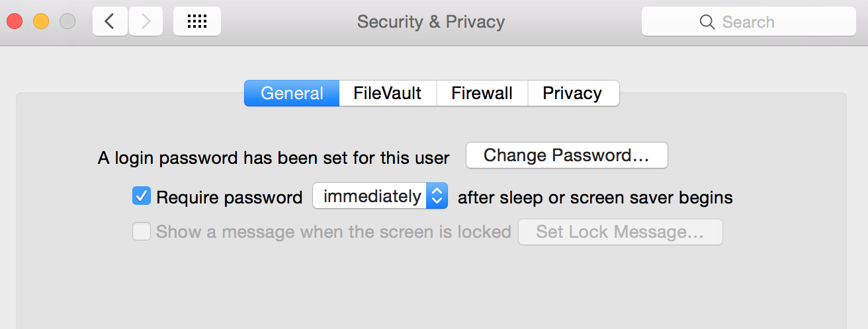Select the General tab
Screen dimensions: 868x329
pyautogui.click(x=292, y=93)
